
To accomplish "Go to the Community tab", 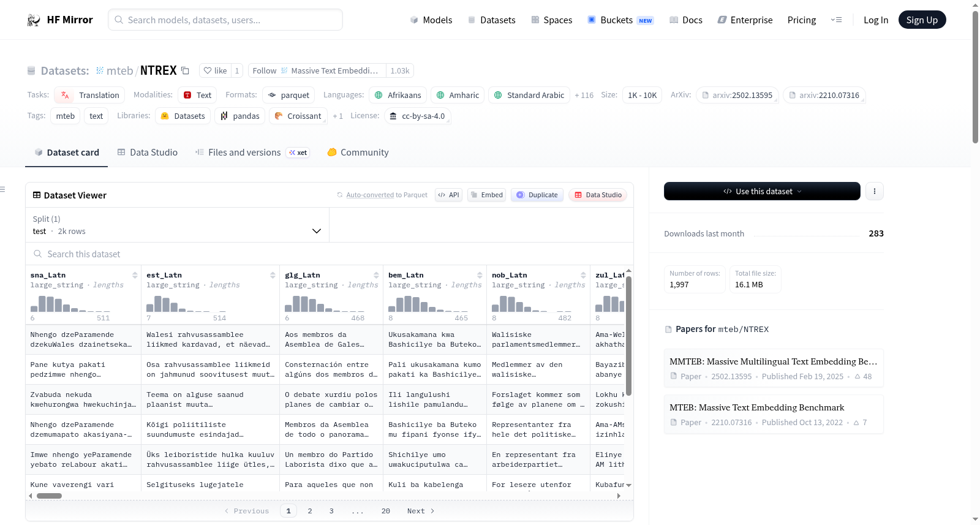I will point(358,153).
